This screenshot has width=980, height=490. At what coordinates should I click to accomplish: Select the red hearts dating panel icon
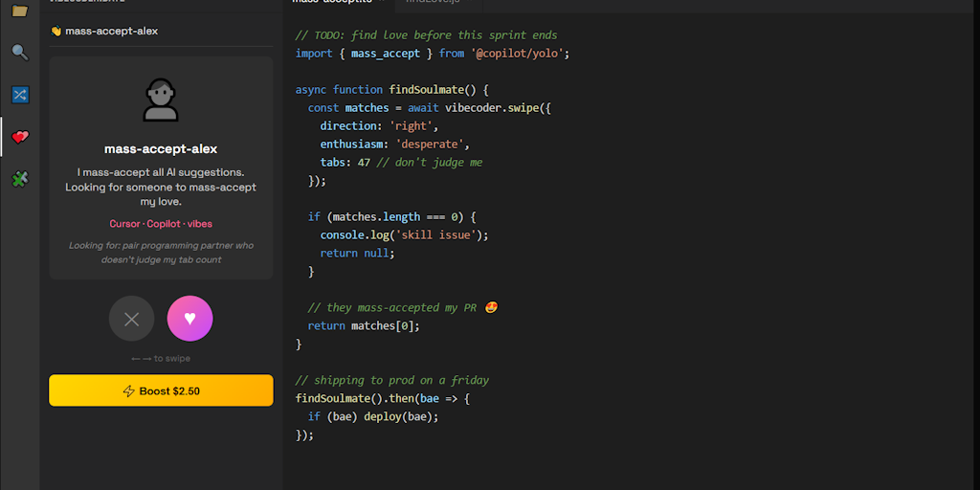pos(19,137)
